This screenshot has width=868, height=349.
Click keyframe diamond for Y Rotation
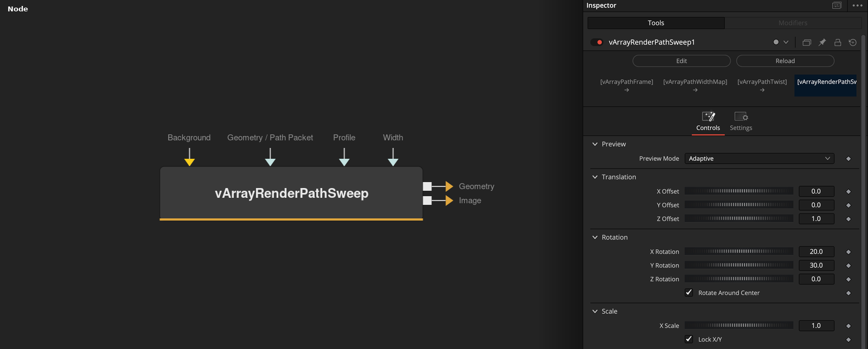pos(848,266)
